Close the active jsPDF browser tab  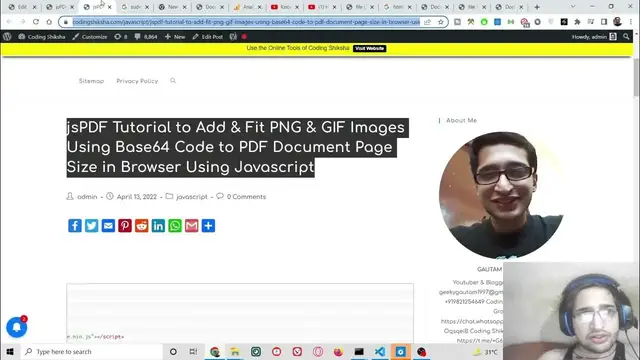click(109, 7)
